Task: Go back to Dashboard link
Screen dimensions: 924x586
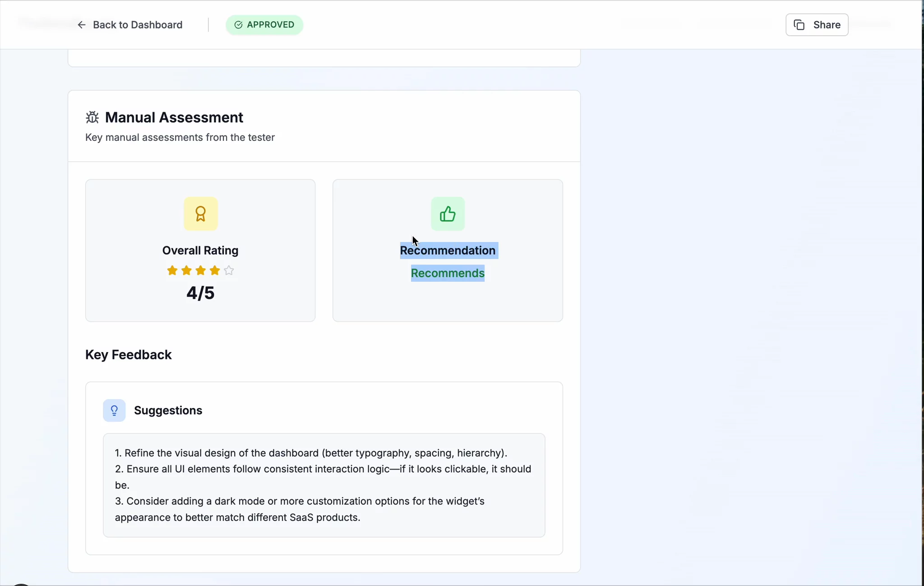Action: [137, 25]
